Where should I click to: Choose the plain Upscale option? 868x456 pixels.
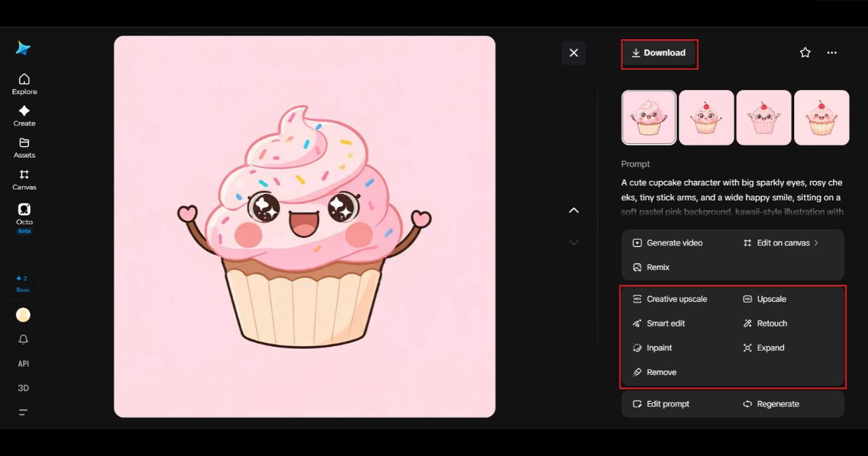tap(765, 299)
